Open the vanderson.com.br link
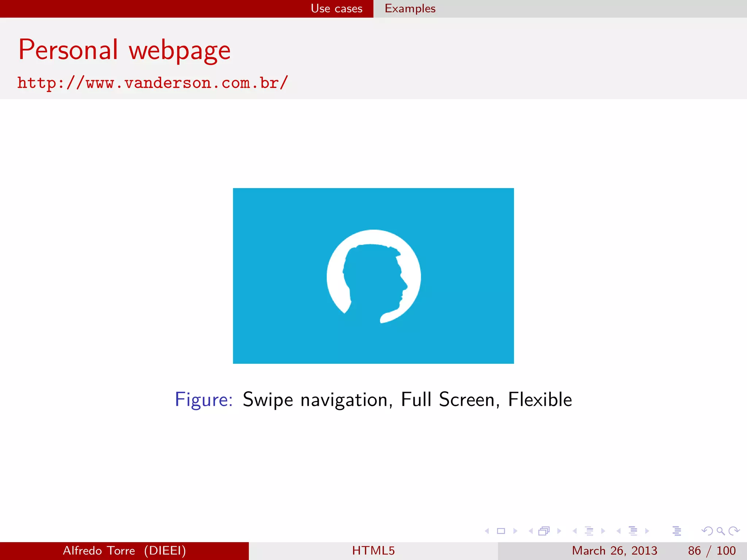The width and height of the screenshot is (747, 560). [152, 83]
